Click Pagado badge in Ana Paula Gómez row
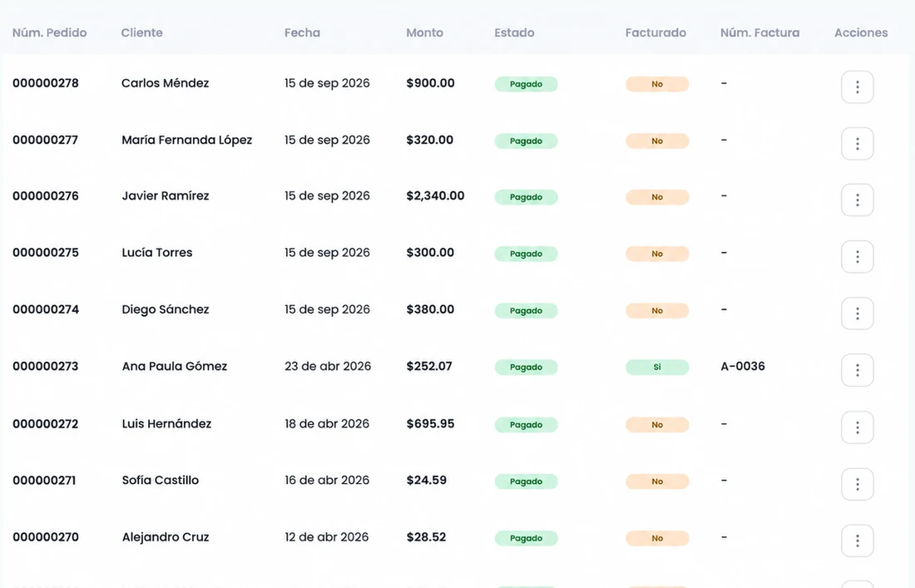This screenshot has height=588, width=915. (526, 367)
